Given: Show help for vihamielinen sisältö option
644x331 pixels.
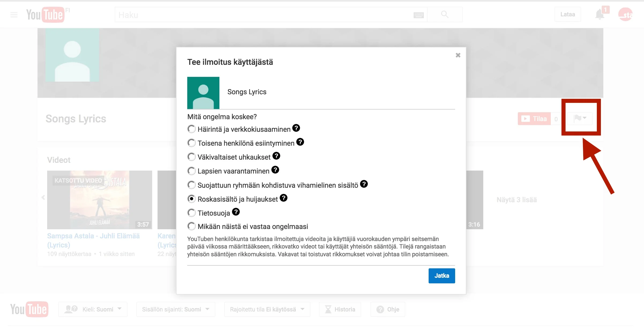Looking at the screenshot, I should 364,184.
